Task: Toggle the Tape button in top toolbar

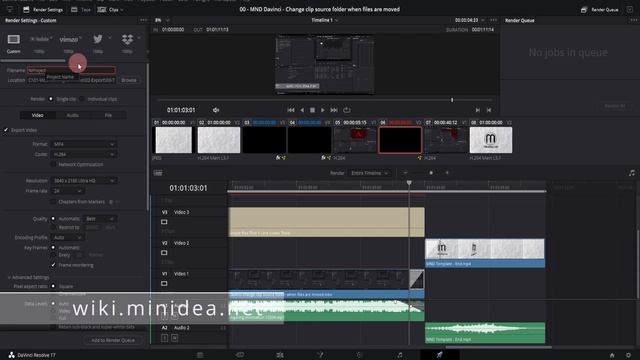Action: [x=81, y=9]
